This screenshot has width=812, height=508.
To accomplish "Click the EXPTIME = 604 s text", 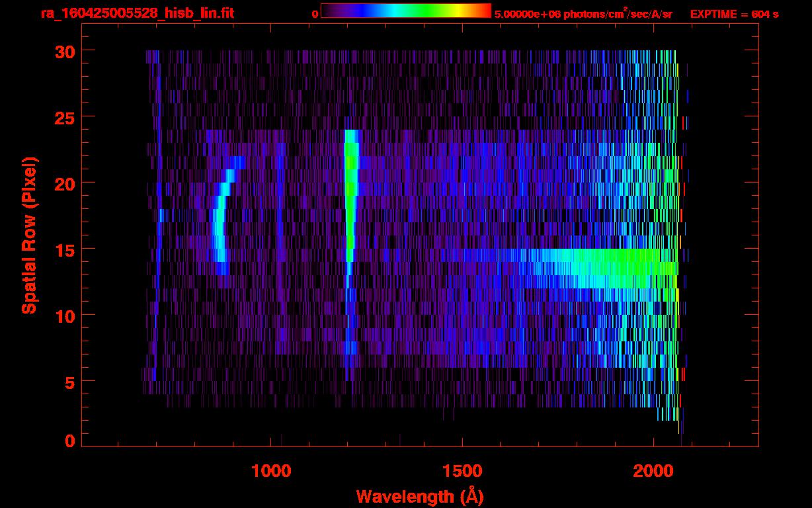I will click(x=734, y=14).
